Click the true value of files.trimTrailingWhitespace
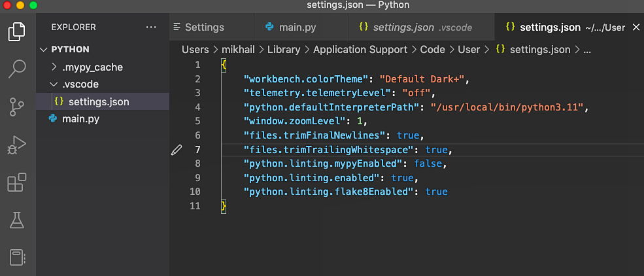The width and height of the screenshot is (644, 276). point(437,150)
